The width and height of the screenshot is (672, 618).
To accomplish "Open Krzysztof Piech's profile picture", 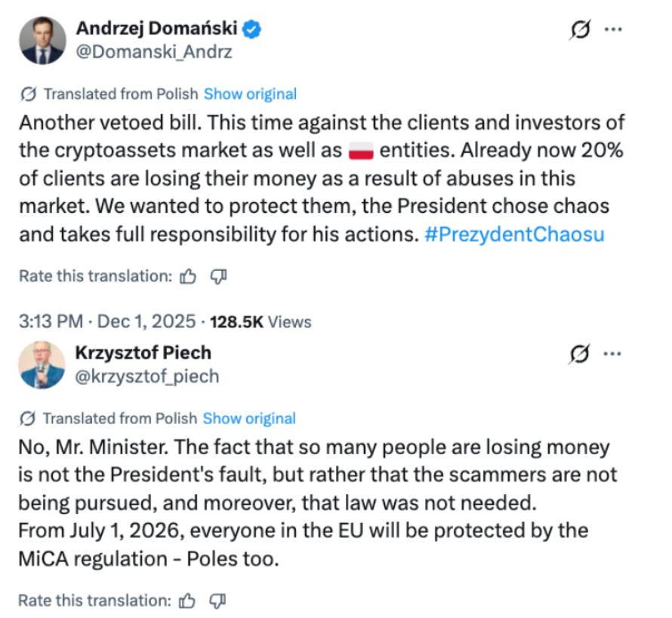I will click(42, 364).
